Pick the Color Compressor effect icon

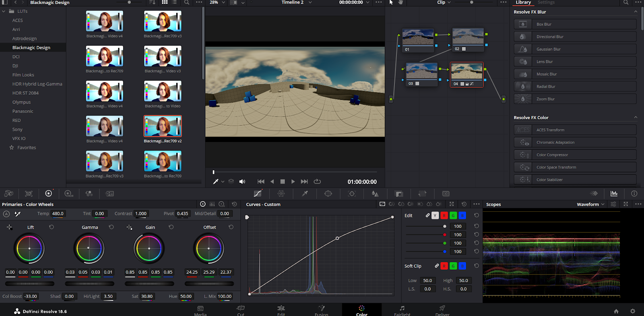[523, 155]
